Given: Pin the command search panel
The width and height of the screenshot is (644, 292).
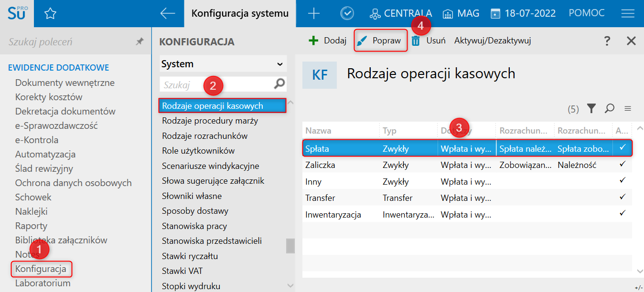Looking at the screenshot, I should 140,42.
